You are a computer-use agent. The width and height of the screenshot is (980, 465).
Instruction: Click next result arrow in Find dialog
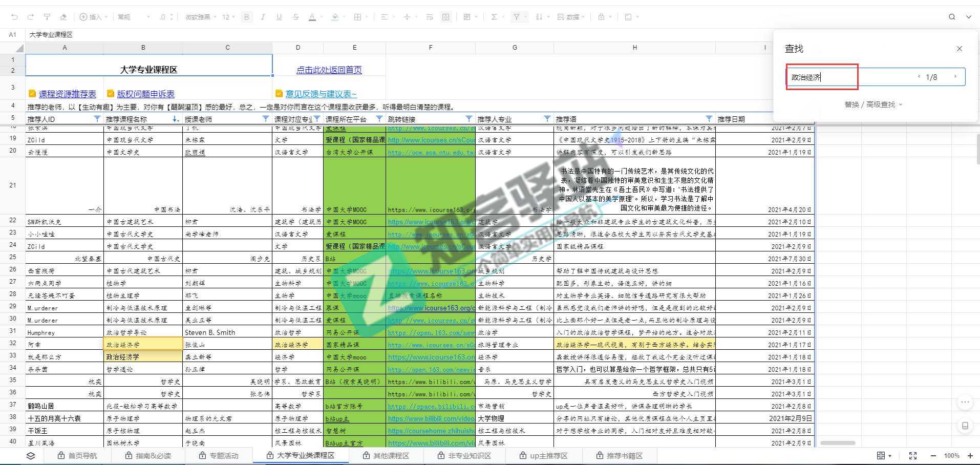tap(954, 77)
